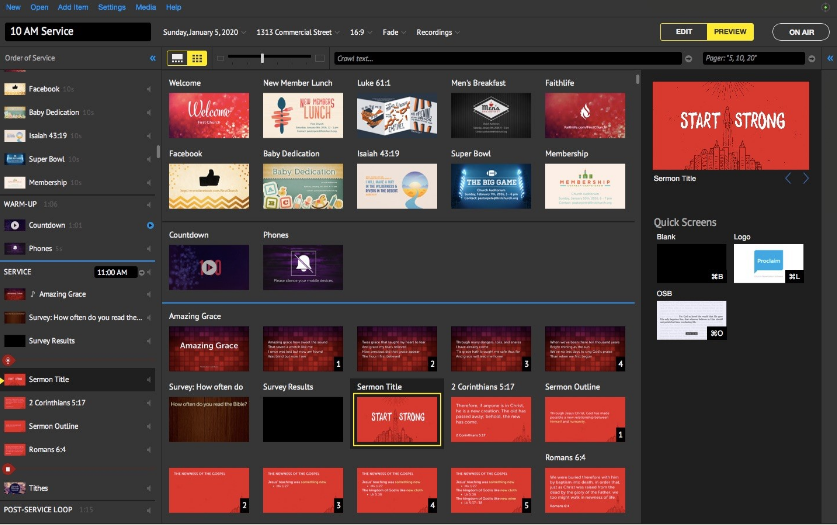Expand the Recordings dropdown
Image resolution: width=837 pixels, height=525 pixels.
pos(438,33)
